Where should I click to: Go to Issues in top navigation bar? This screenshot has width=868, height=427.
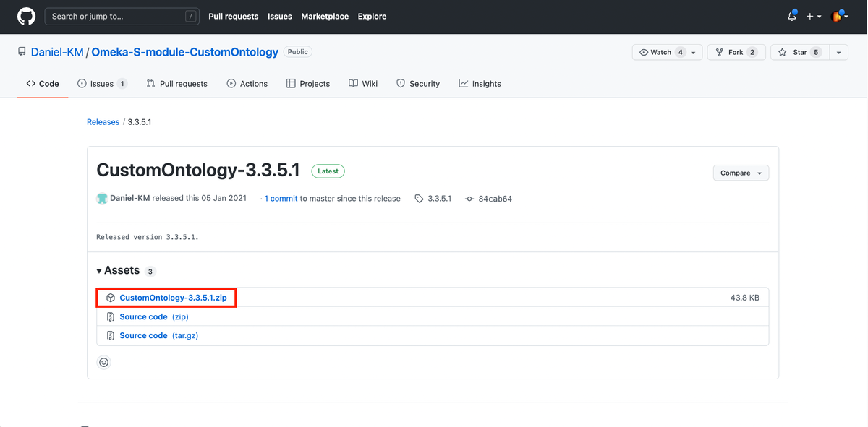point(280,16)
